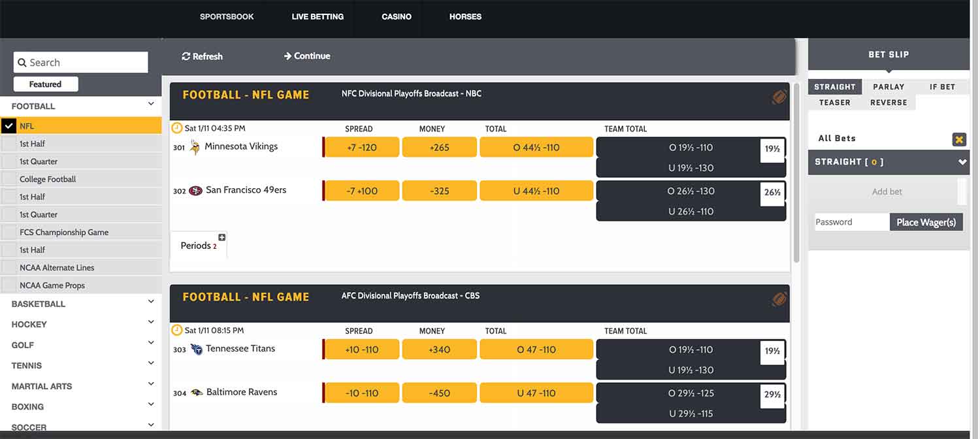Check 1st Half box under NFL
Viewport: 980px width, 439px height.
pos(8,144)
